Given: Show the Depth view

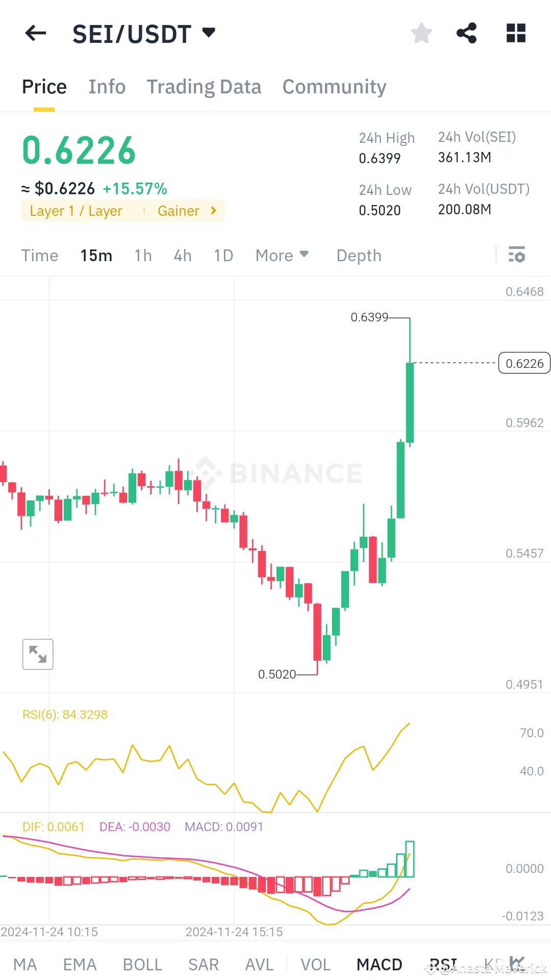Looking at the screenshot, I should 358,255.
